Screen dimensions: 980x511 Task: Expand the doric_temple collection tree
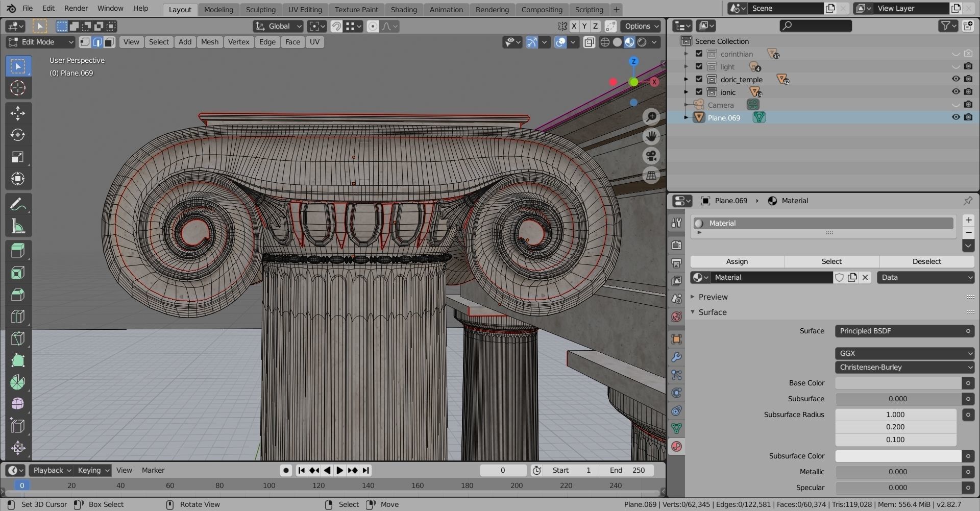click(x=686, y=79)
